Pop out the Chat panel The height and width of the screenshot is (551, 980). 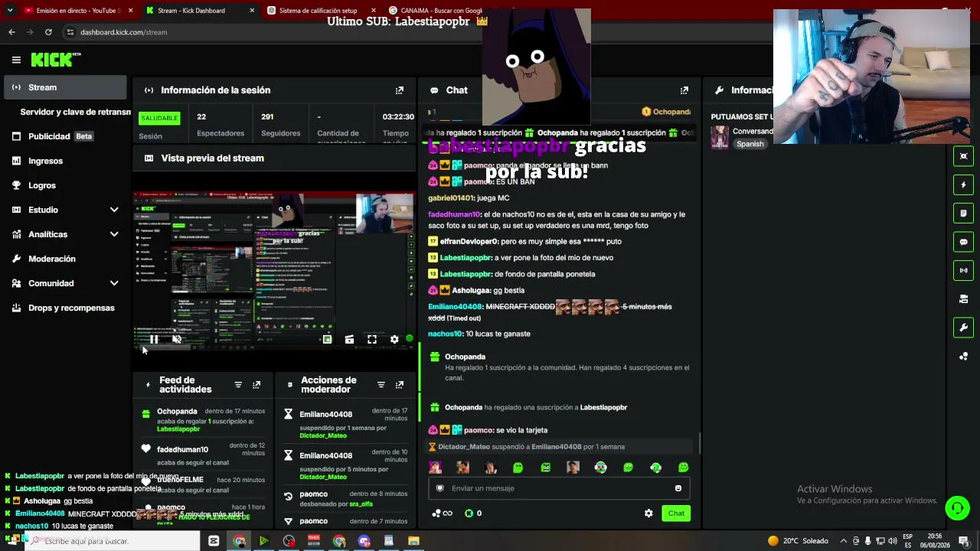[x=684, y=90]
